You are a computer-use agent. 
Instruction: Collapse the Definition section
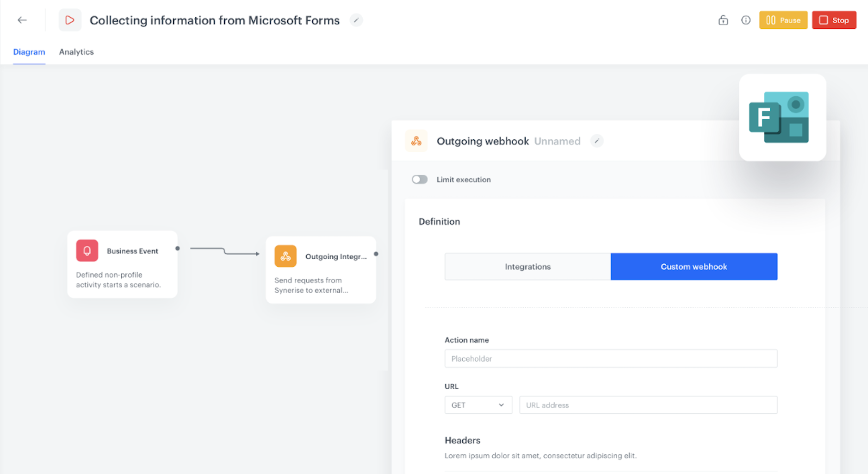click(439, 221)
